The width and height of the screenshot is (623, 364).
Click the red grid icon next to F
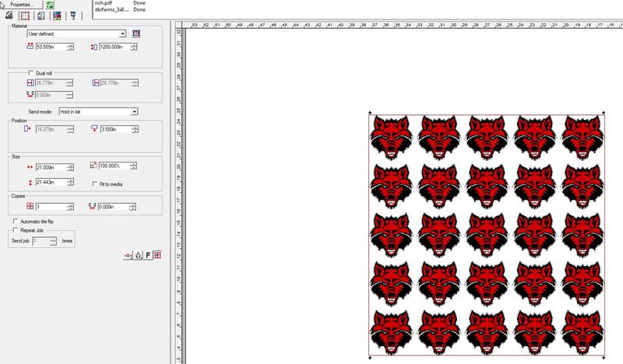(x=158, y=255)
